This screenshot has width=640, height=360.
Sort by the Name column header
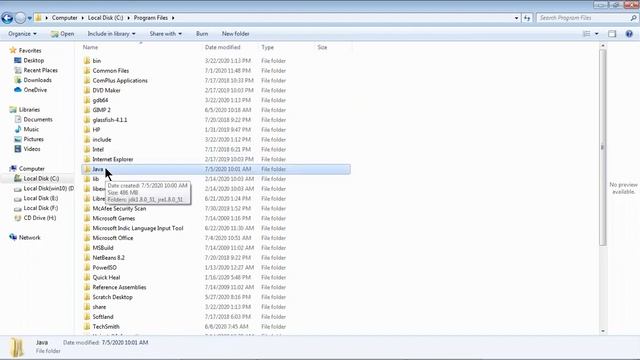pyautogui.click(x=91, y=47)
